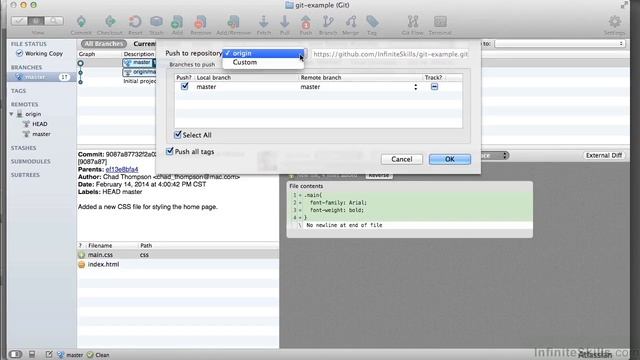640x360 pixels.
Task: Select the top commit graph node
Action: click(x=80, y=63)
